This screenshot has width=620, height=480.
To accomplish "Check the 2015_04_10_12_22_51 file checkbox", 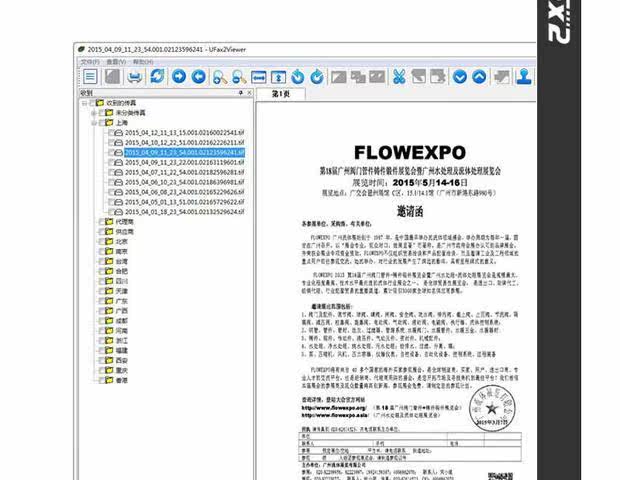I will click(111, 142).
